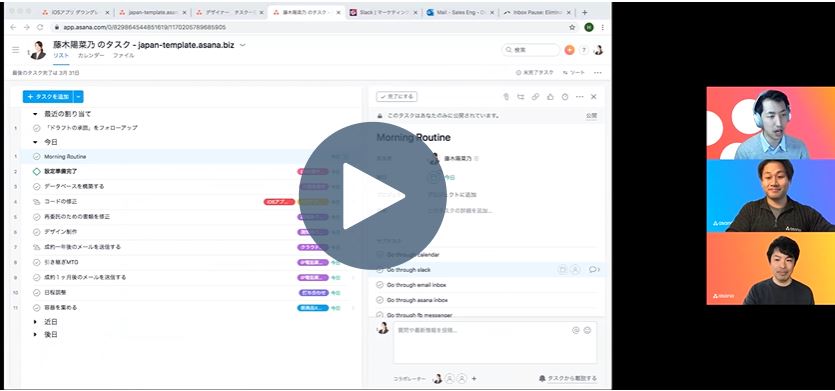The height and width of the screenshot is (391, 835).
Task: Attach a file with the paperclip icon
Action: [506, 96]
